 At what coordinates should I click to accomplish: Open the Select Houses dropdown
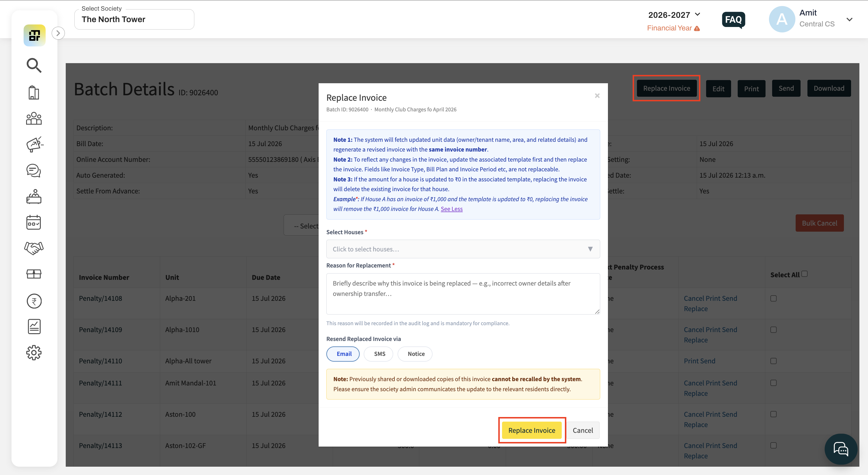(x=463, y=249)
